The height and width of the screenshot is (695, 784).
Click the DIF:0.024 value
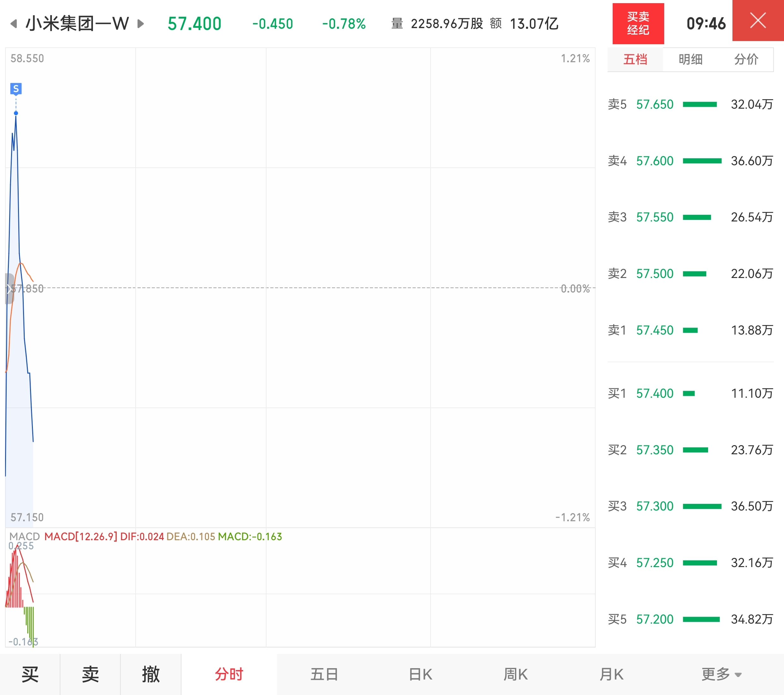[142, 536]
